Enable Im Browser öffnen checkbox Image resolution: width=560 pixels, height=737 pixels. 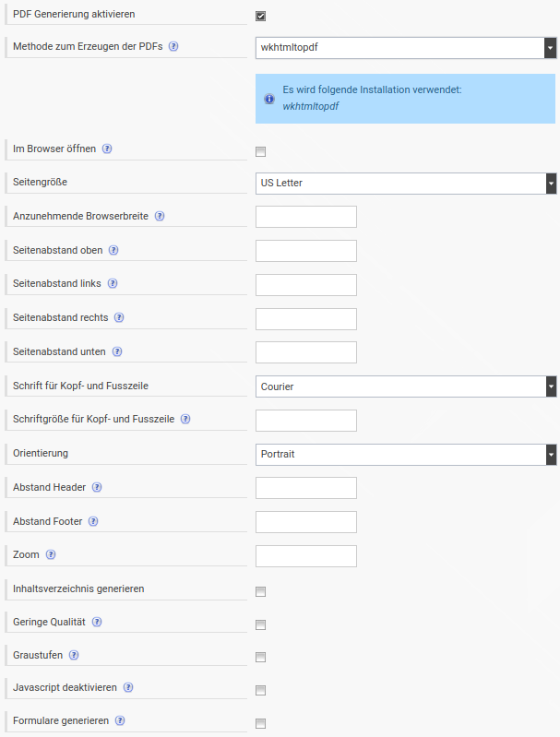[260, 151]
